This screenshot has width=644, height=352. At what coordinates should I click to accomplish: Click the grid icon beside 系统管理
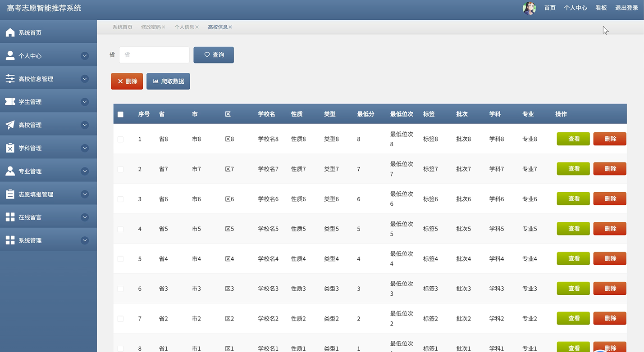coord(10,240)
